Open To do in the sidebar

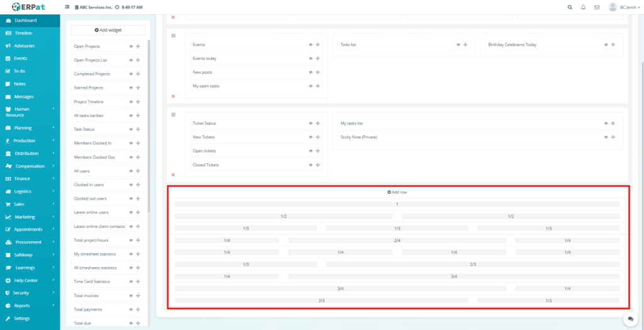tap(30, 71)
